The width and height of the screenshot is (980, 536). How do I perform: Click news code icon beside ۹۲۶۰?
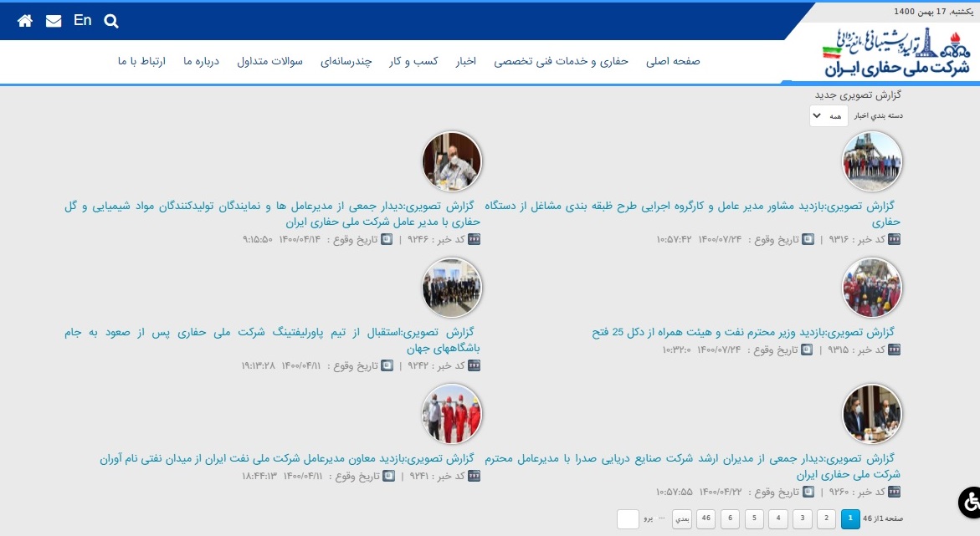895,492
